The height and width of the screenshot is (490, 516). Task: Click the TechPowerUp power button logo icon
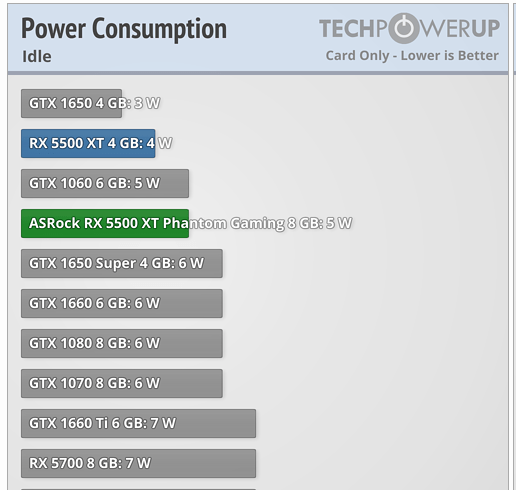point(403,28)
